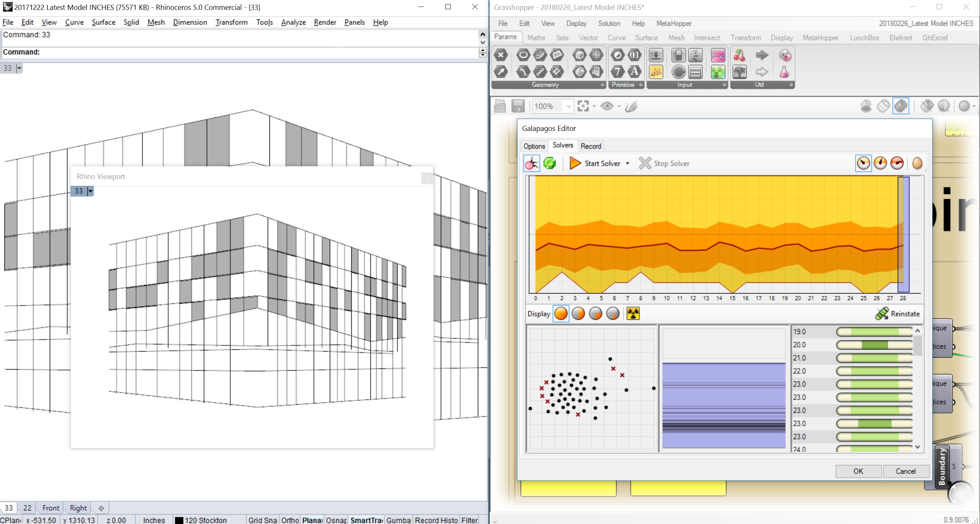
Task: Expand the Start Solver dropdown arrow
Action: point(627,164)
